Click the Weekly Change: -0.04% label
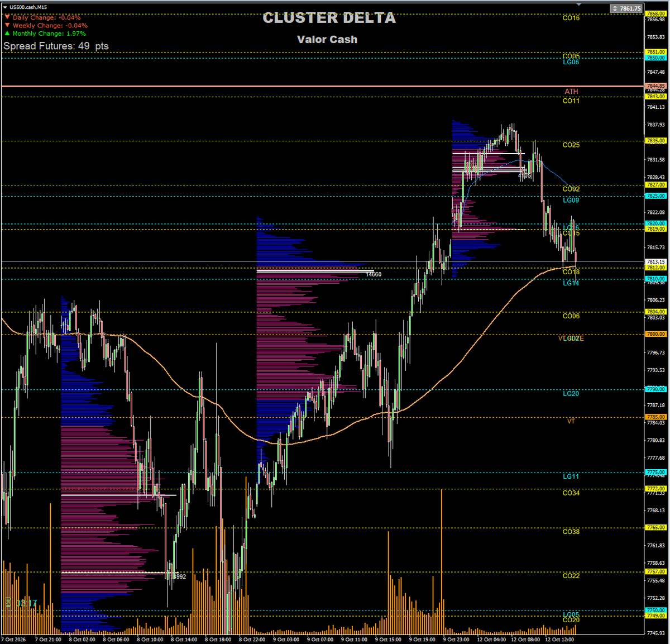This screenshot has height=644, width=670. pos(50,25)
